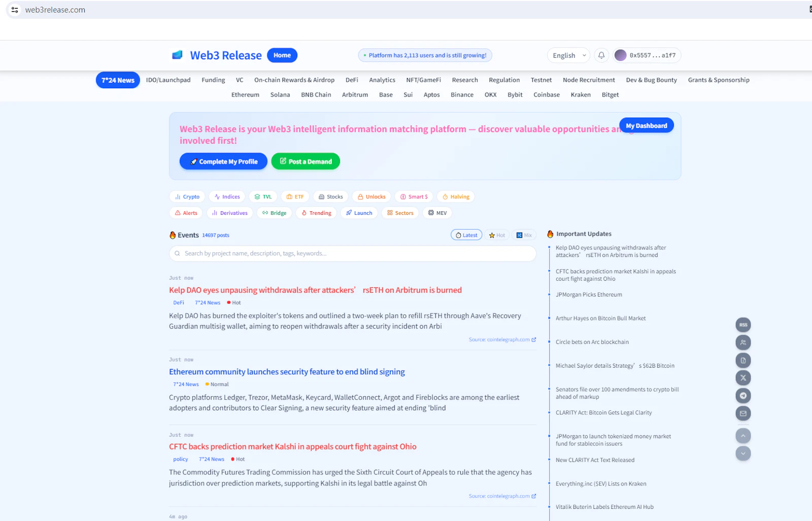The image size is (812, 521).
Task: Open Kelp DAO rsETH article headline
Action: tap(315, 290)
